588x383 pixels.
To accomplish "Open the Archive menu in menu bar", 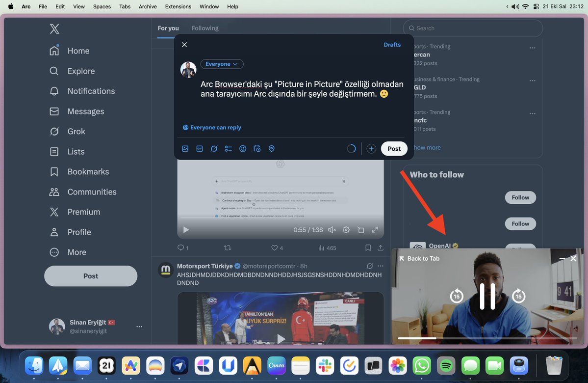I will tap(148, 6).
